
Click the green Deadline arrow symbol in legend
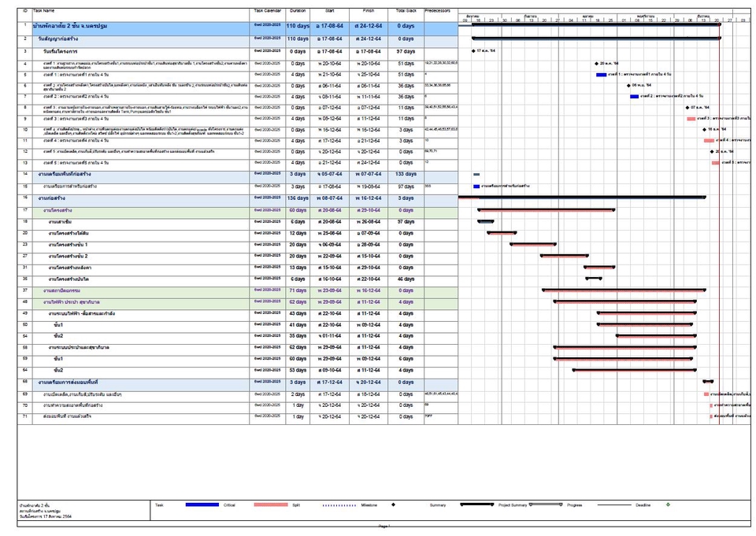click(668, 505)
